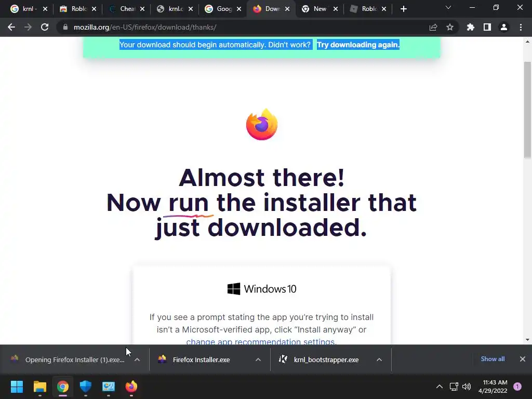Open the notification badge in the tray
The image size is (532, 399).
517,387
